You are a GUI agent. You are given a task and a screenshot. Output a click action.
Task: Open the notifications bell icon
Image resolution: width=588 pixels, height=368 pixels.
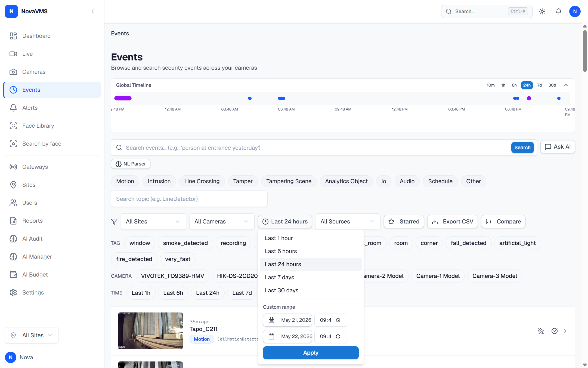point(559,11)
